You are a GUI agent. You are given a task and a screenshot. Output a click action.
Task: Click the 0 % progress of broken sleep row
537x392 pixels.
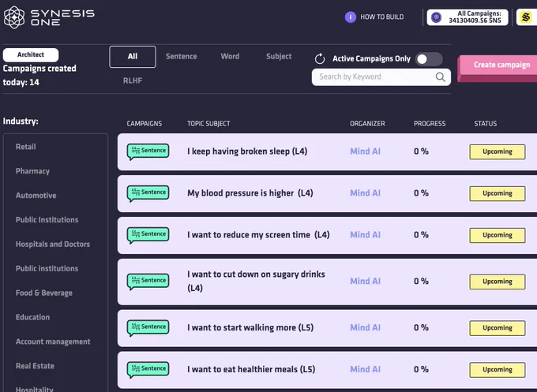click(x=421, y=151)
